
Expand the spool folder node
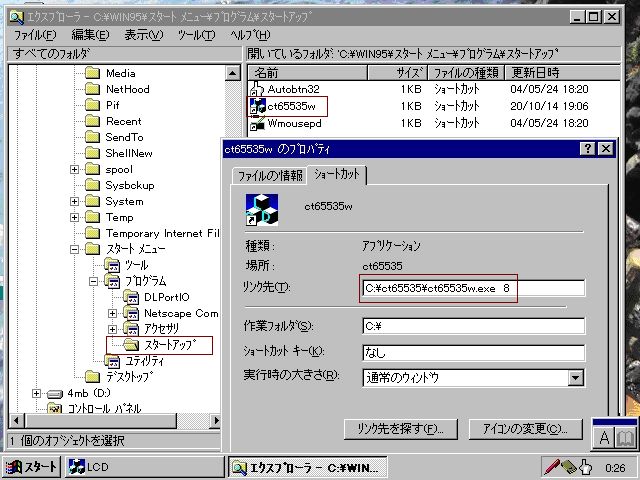pos(74,169)
